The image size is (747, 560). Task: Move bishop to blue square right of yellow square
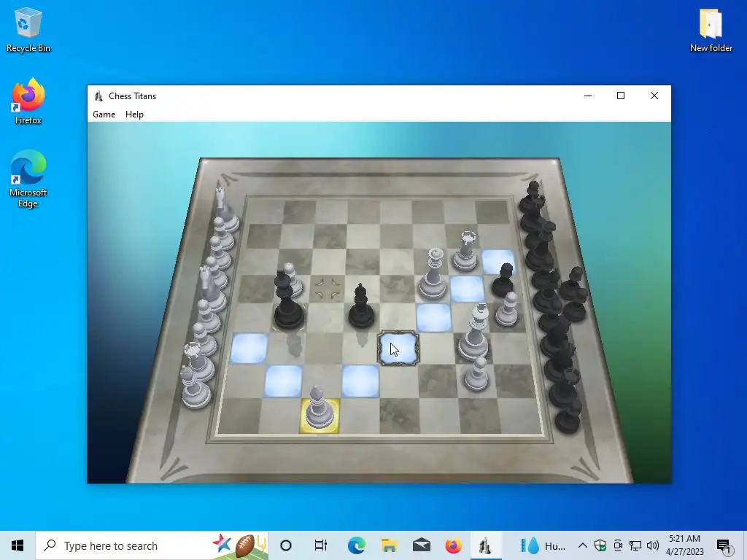[x=360, y=381]
